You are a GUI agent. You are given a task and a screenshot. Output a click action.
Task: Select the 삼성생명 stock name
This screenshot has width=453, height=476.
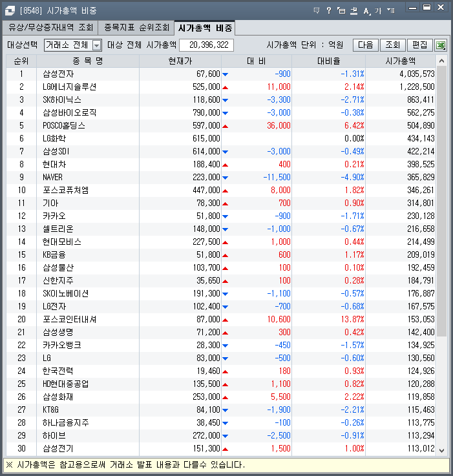point(58,332)
